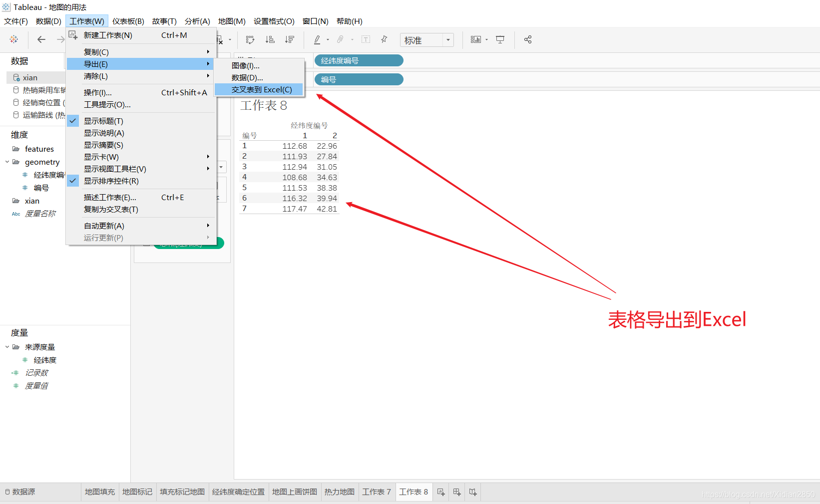Click the share workbook icon
This screenshot has width=820, height=504.
528,39
